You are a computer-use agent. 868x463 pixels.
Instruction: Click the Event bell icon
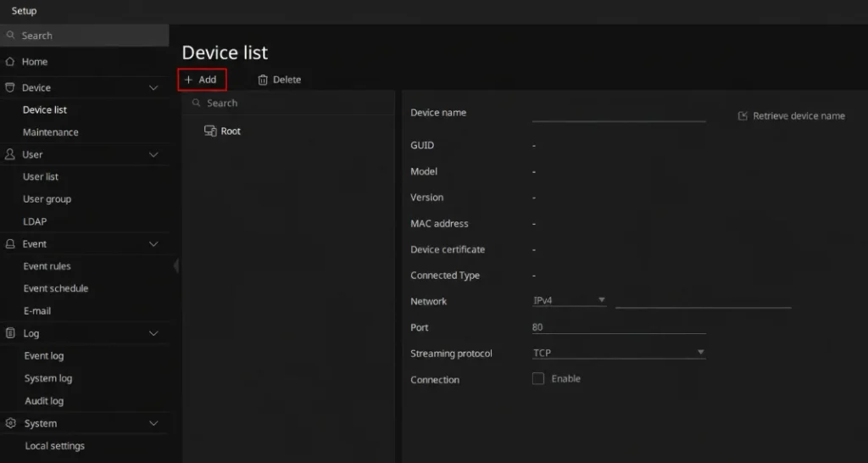click(10, 243)
